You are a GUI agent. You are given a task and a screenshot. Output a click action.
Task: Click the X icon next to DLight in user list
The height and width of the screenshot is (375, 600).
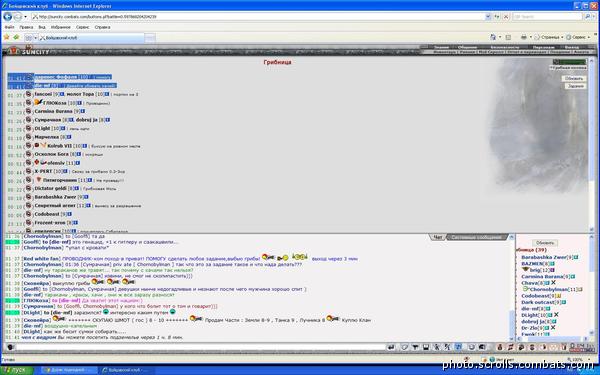pyautogui.click(x=556, y=315)
